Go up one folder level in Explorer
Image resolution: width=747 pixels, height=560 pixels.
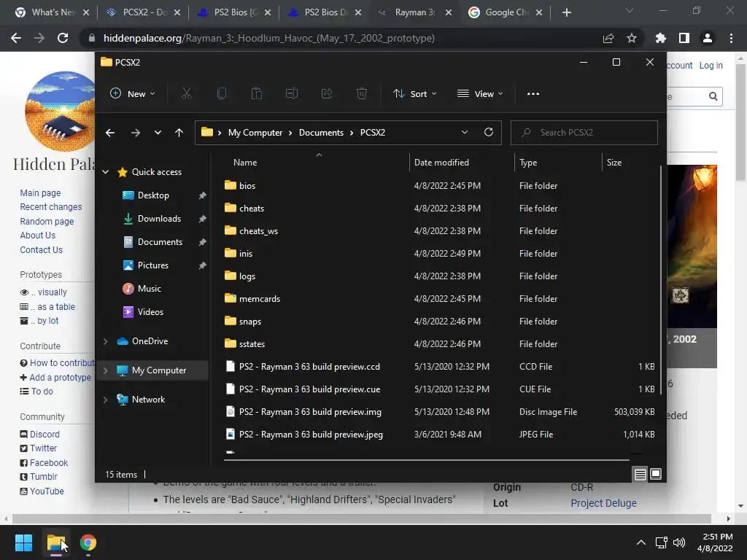(179, 133)
